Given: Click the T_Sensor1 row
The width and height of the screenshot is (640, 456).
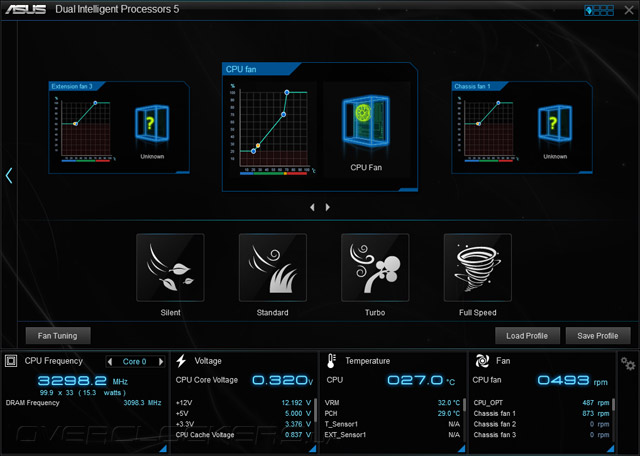Looking at the screenshot, I should (392, 424).
